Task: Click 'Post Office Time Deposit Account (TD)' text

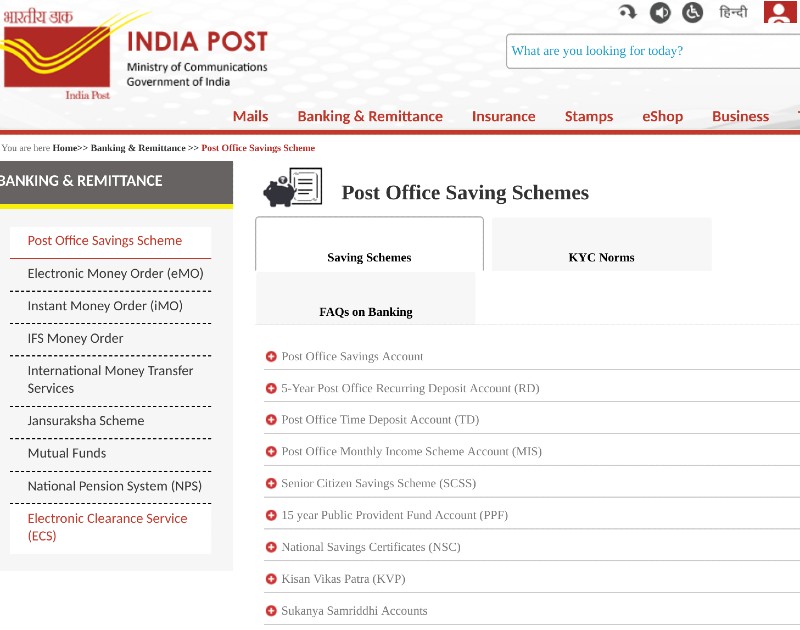Action: pos(380,420)
